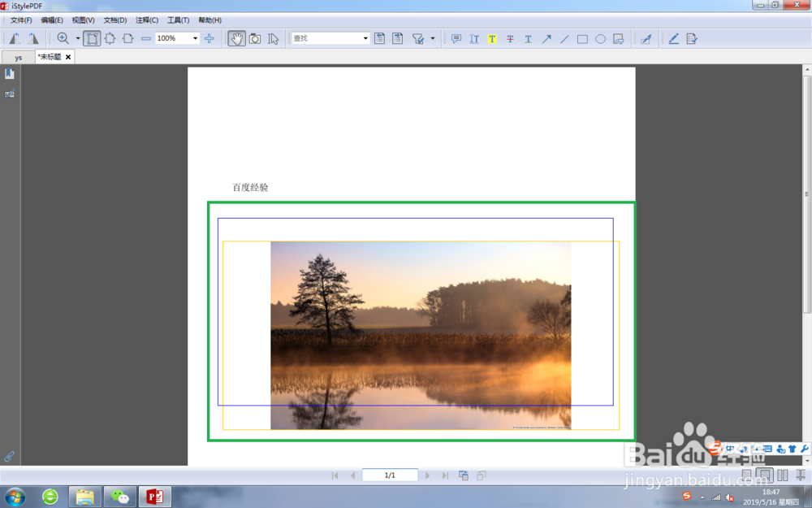Go forward to next view
Image resolution: width=812 pixels, height=508 pixels.
[482, 475]
